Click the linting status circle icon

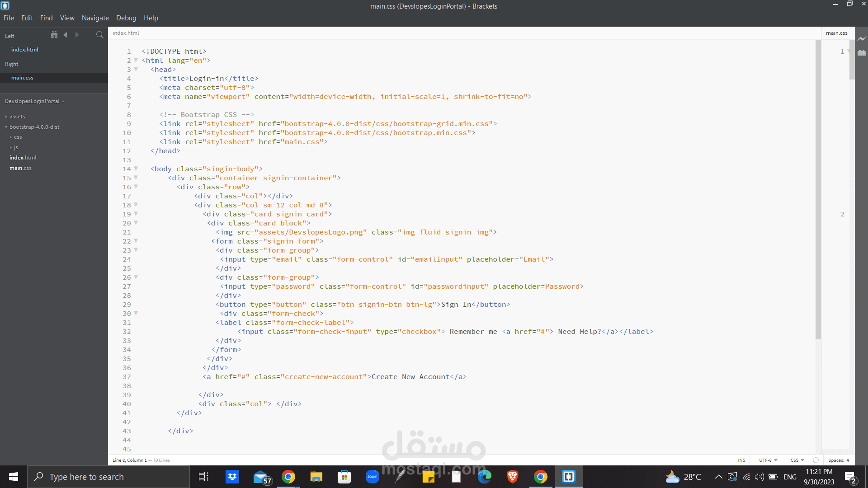(816, 460)
